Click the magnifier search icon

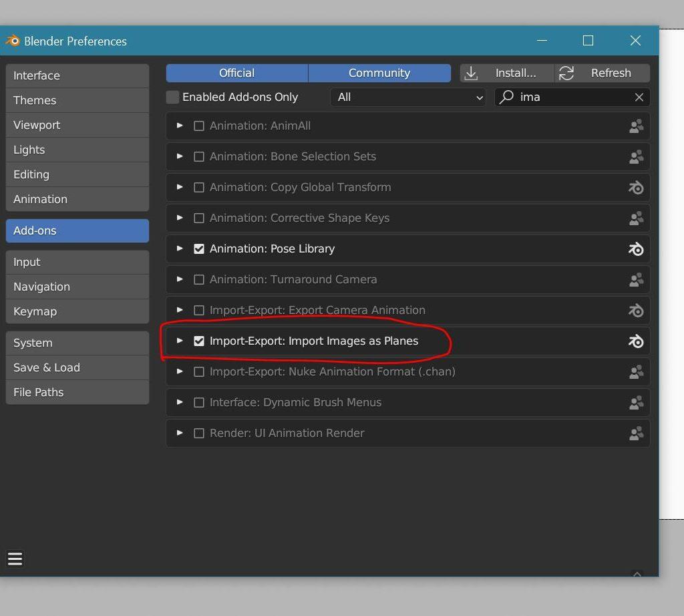click(x=506, y=97)
